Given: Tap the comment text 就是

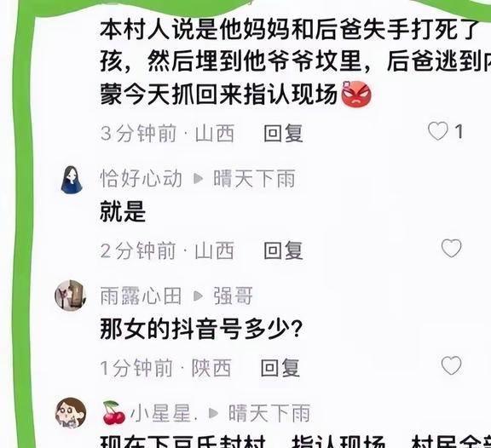Looking at the screenshot, I should point(123,211).
